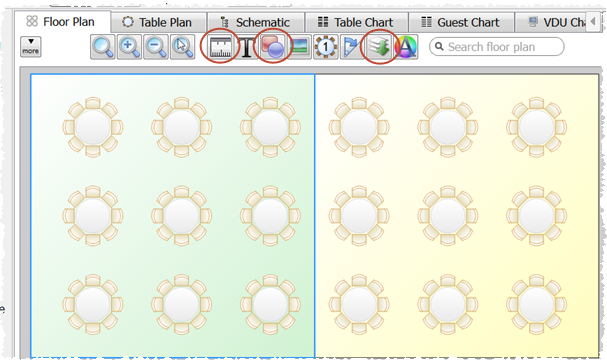The height and width of the screenshot is (364, 607).
Task: Select the insert text tool
Action: (x=246, y=47)
